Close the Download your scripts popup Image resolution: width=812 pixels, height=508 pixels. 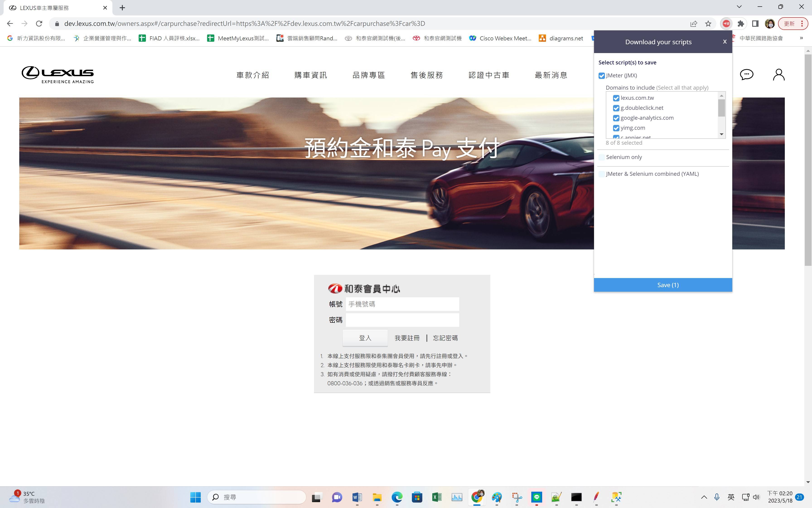pyautogui.click(x=725, y=42)
